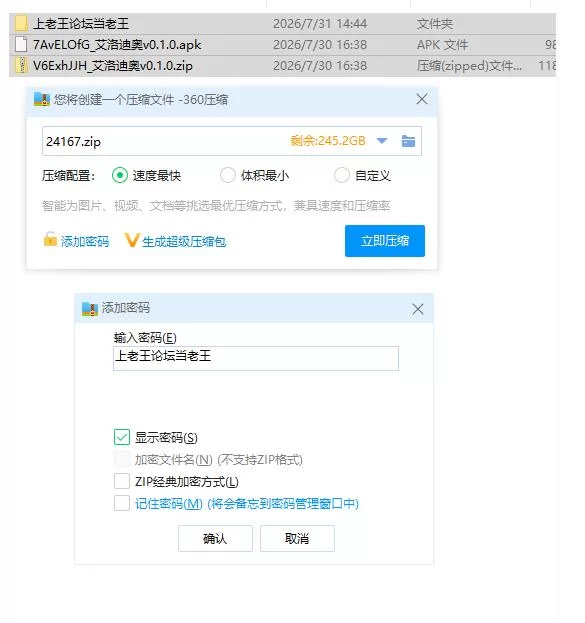Select the 自定义 compression option

(x=342, y=175)
